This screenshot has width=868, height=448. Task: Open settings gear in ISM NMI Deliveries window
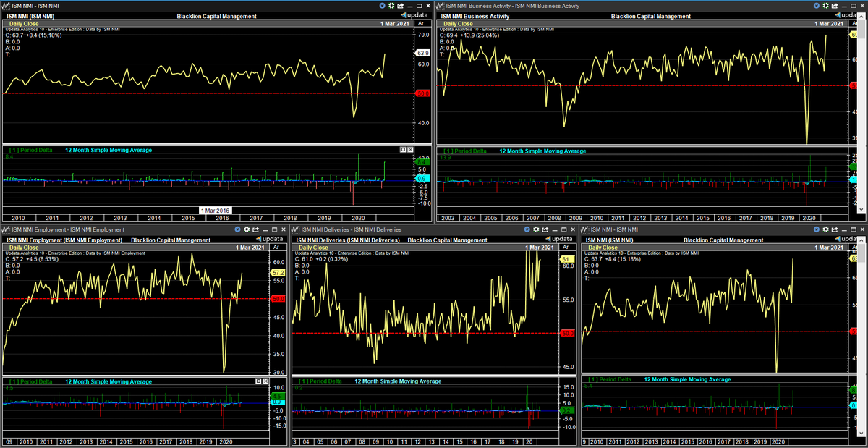[537, 229]
